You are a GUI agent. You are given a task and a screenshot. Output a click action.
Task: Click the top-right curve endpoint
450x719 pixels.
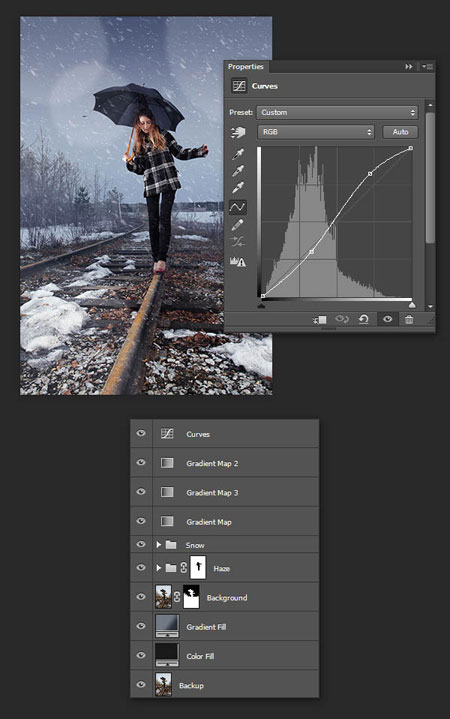pos(411,148)
